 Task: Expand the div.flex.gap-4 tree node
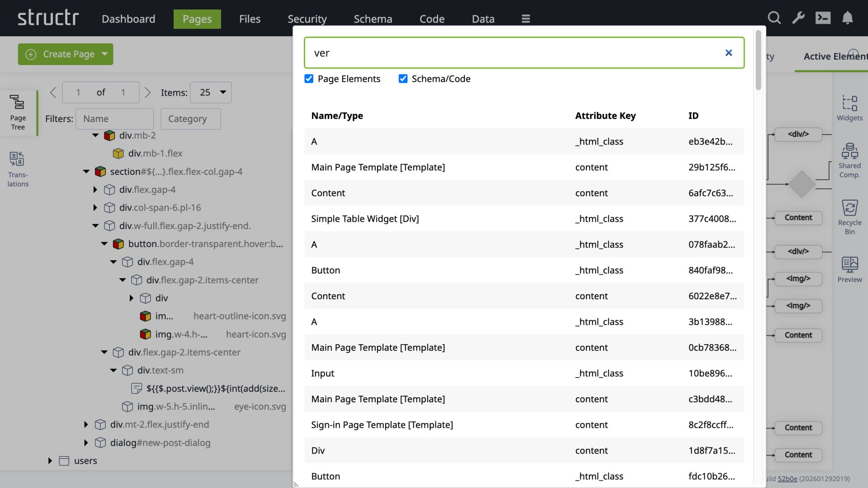click(95, 189)
